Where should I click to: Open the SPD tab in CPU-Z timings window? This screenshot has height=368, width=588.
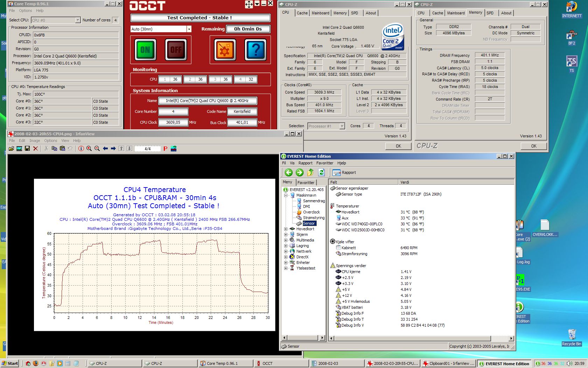[490, 13]
